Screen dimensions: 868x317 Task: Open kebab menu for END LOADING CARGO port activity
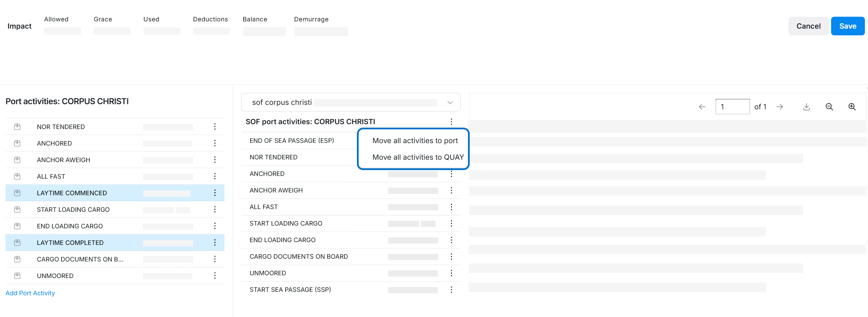point(215,226)
